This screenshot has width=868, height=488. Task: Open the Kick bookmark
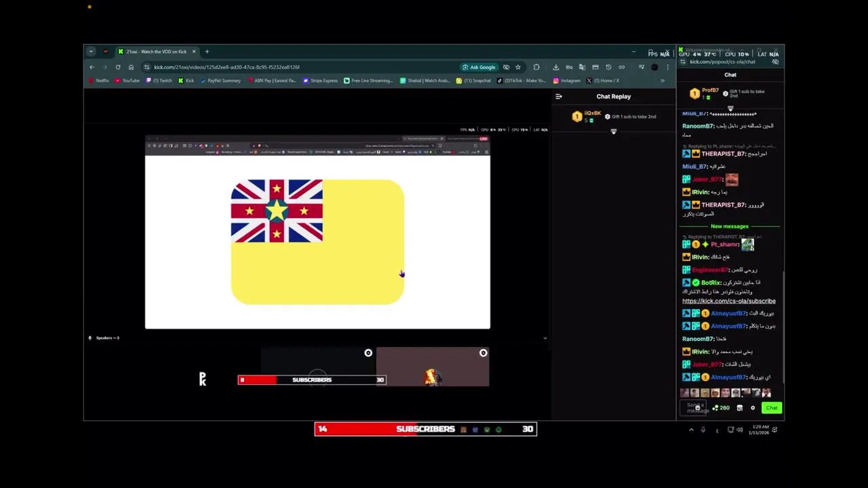[186, 81]
